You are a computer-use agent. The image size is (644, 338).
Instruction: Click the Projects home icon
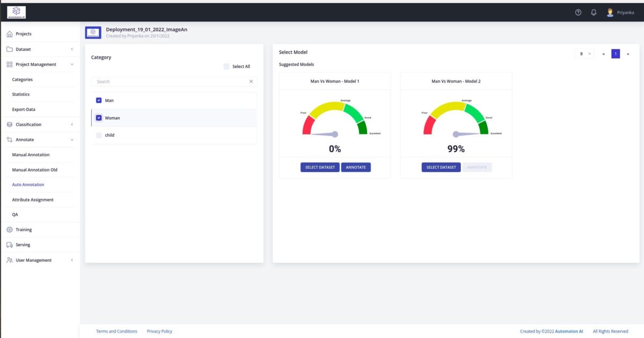pos(10,34)
